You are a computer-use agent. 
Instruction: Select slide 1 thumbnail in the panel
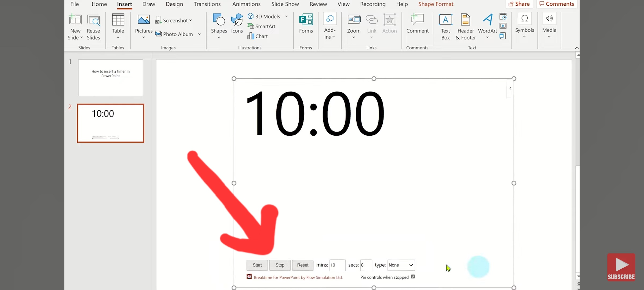[x=110, y=77]
